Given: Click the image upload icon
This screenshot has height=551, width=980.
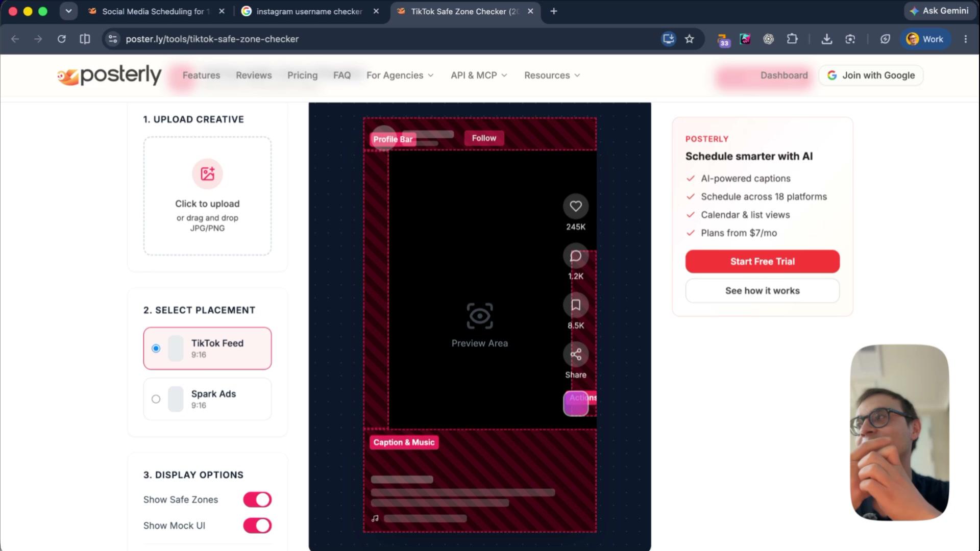Looking at the screenshot, I should tap(207, 174).
